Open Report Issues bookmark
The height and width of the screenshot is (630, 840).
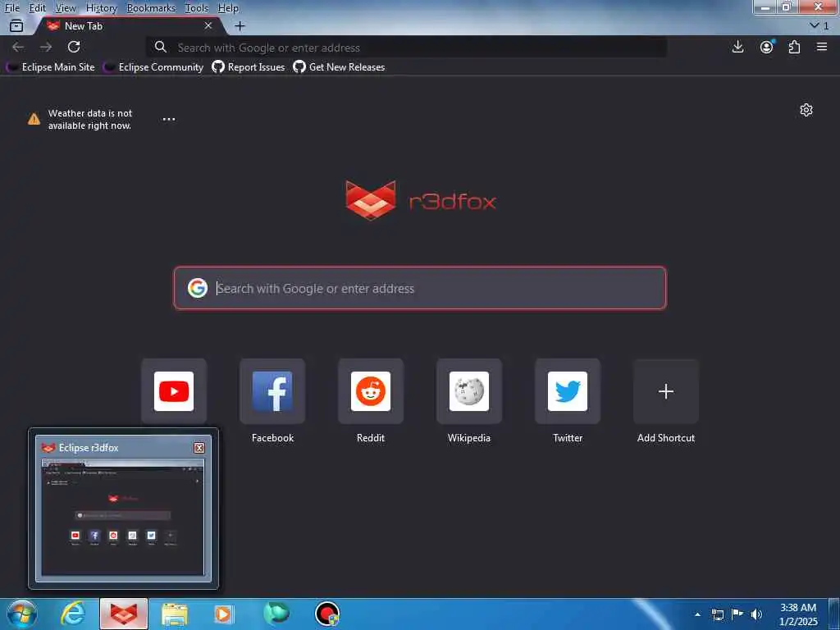249,67
